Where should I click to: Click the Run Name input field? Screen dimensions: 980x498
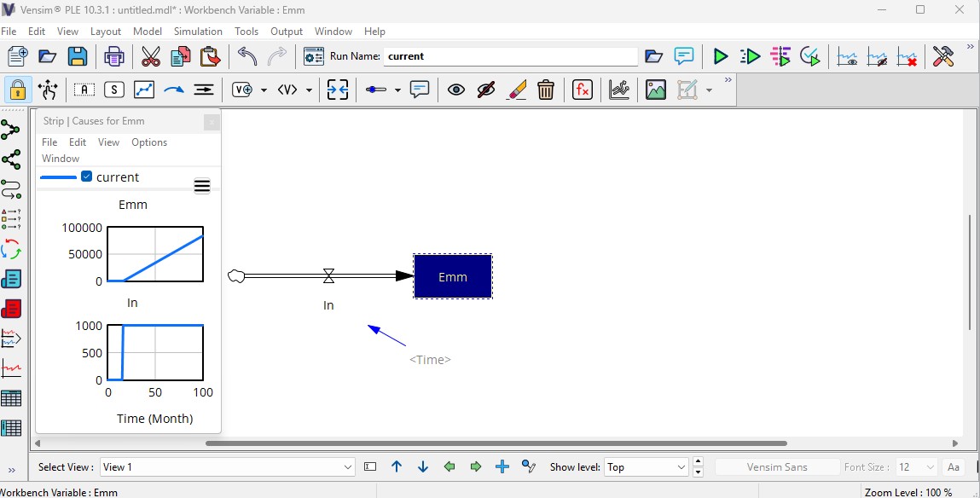[511, 56]
